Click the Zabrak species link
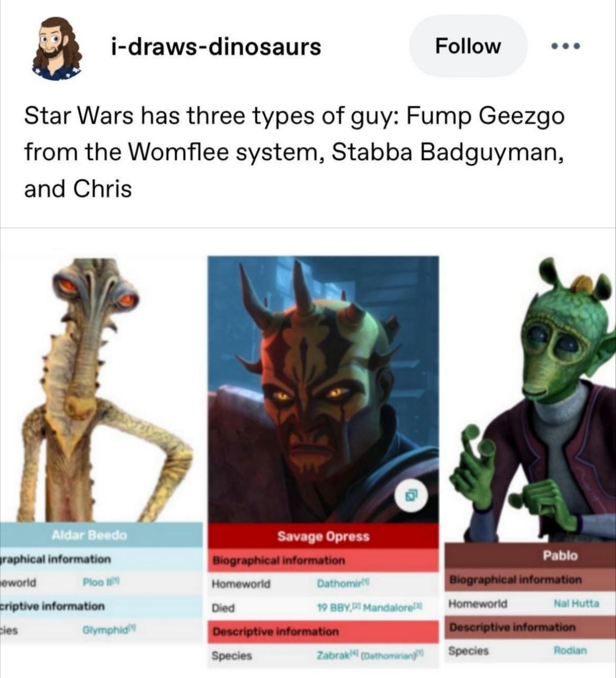 [335, 656]
